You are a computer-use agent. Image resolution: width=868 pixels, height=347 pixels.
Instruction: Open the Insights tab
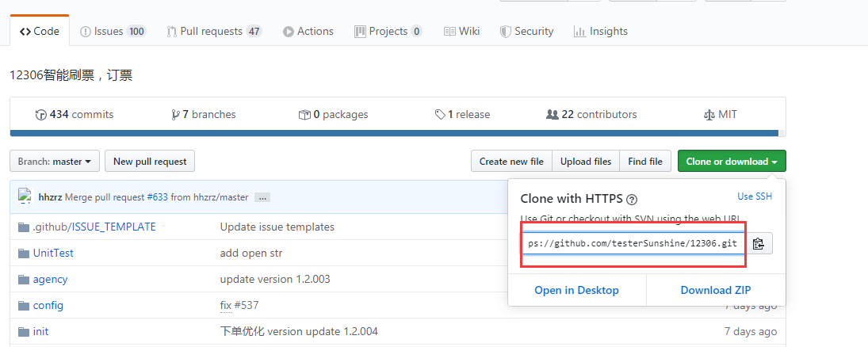[x=601, y=31]
